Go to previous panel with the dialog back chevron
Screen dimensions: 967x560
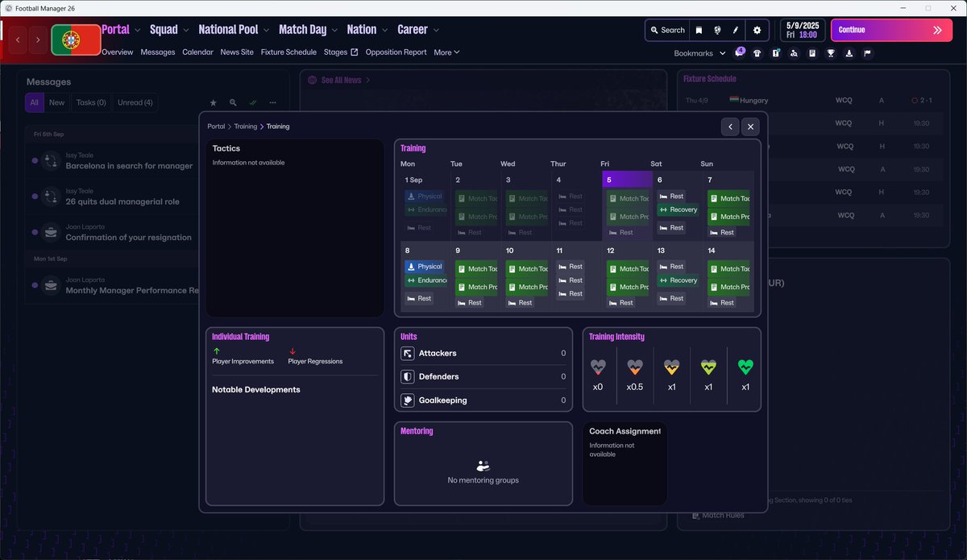click(729, 127)
